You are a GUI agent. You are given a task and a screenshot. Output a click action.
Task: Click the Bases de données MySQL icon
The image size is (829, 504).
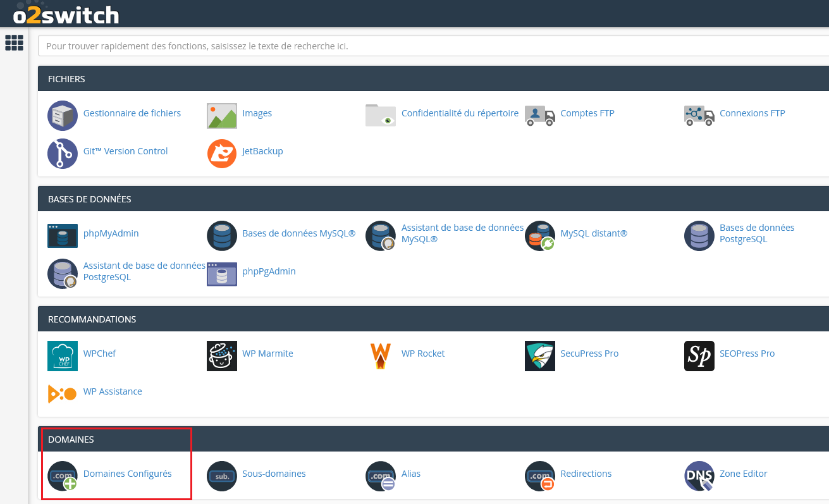[222, 236]
